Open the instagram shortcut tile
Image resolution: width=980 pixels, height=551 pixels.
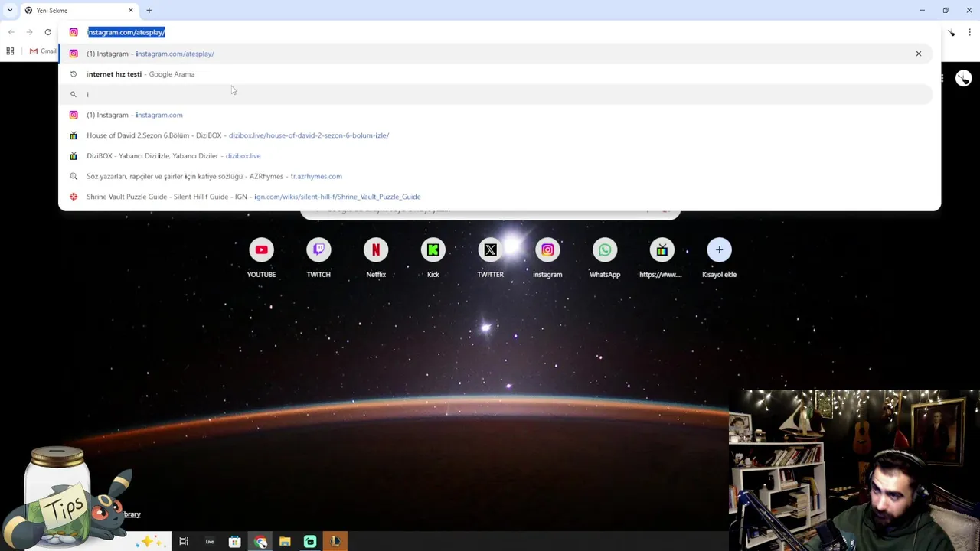[547, 258]
